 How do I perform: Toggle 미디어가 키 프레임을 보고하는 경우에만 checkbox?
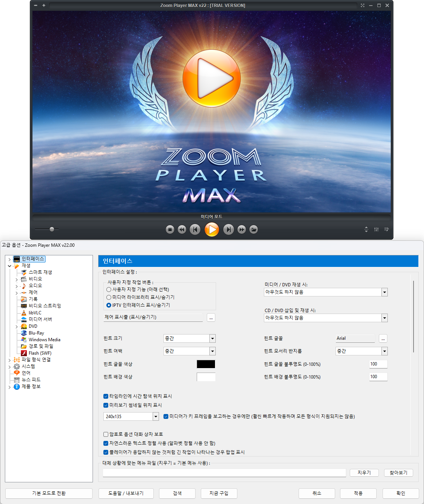[x=166, y=416]
